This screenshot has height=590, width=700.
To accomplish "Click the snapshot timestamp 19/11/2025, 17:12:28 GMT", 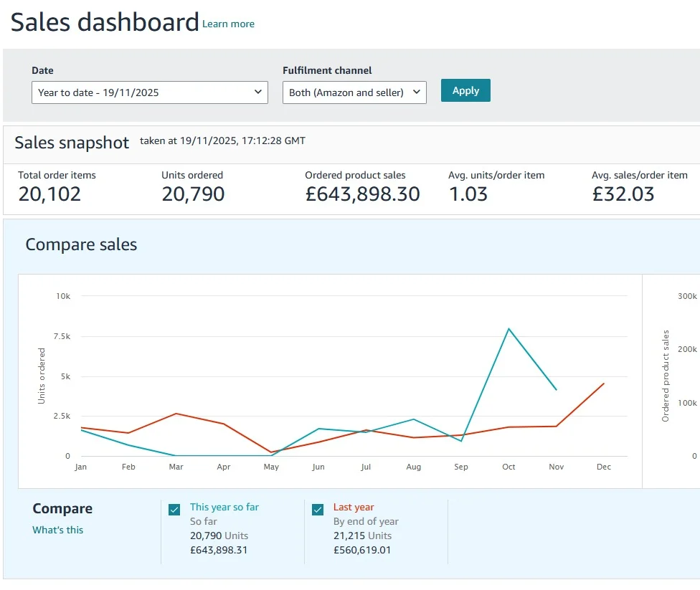I will click(x=242, y=141).
